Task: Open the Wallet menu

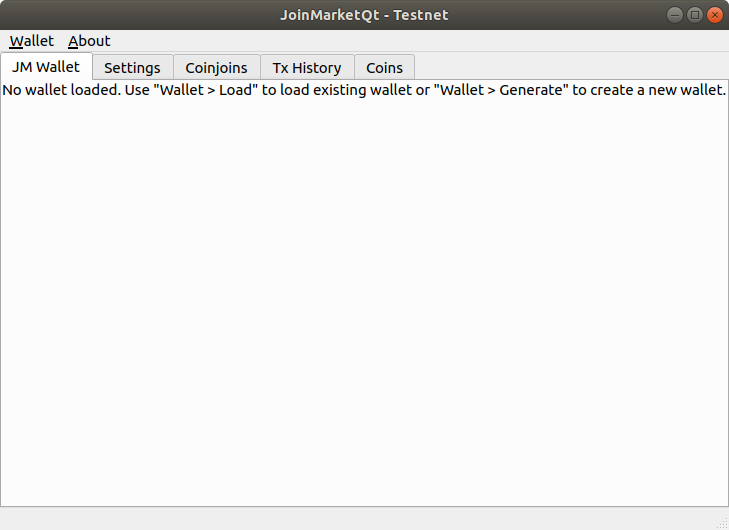Action: (32, 41)
